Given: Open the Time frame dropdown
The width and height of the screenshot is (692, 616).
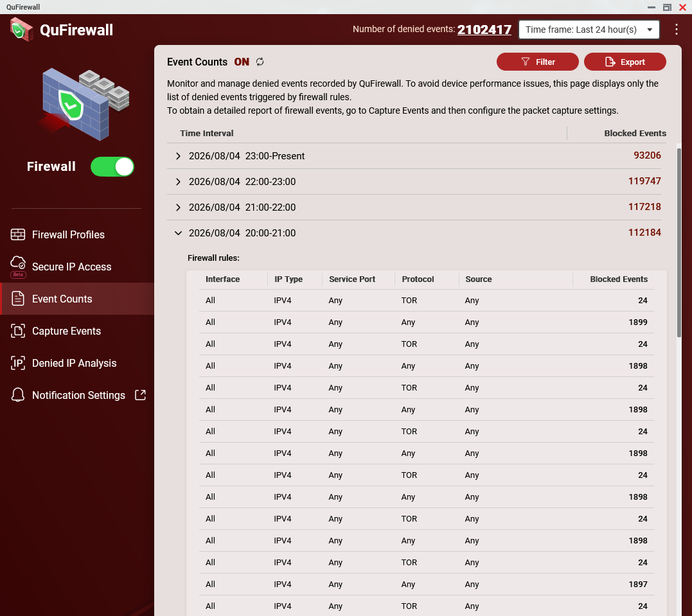Looking at the screenshot, I should tap(589, 30).
